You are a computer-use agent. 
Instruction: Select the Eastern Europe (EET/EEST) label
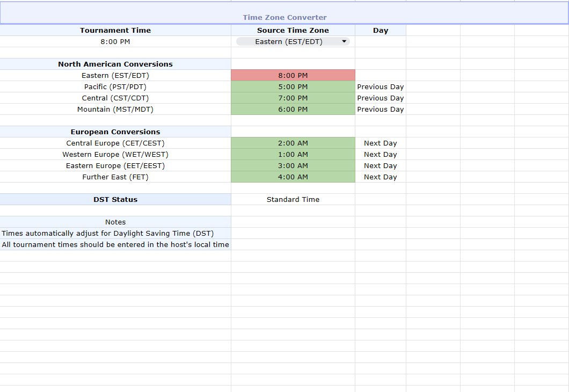[115, 165]
